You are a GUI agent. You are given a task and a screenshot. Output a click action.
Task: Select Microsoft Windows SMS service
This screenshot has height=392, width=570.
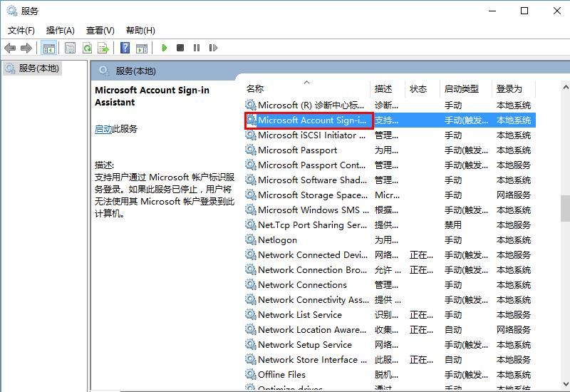pyautogui.click(x=390, y=210)
